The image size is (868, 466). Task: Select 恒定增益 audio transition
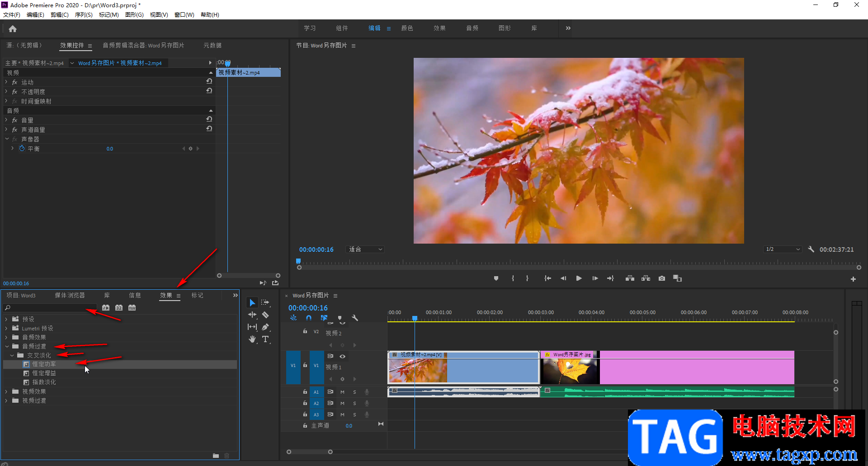44,373
